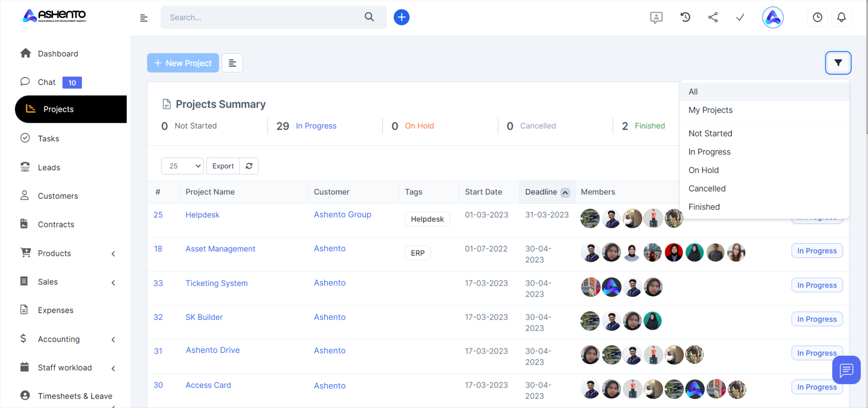Click the Helpdesk tag chip
The height and width of the screenshot is (408, 868).
point(427,219)
